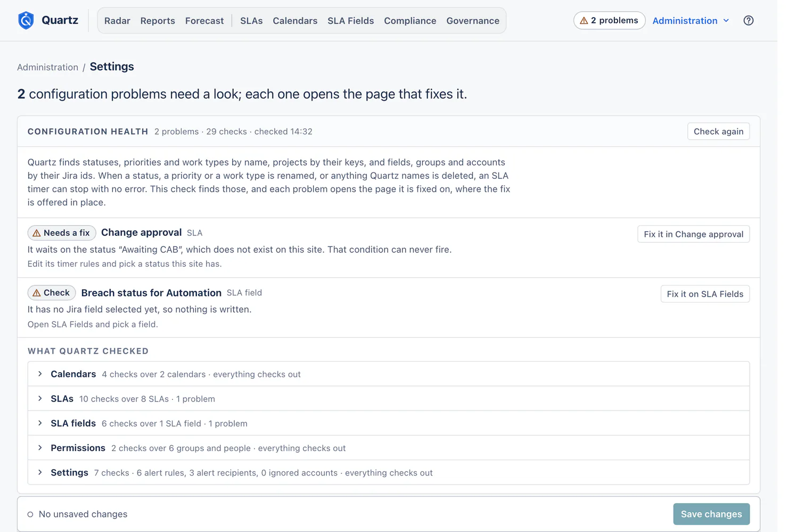Click the Quartz brand name
This screenshot has height=532, width=788.
pos(60,20)
